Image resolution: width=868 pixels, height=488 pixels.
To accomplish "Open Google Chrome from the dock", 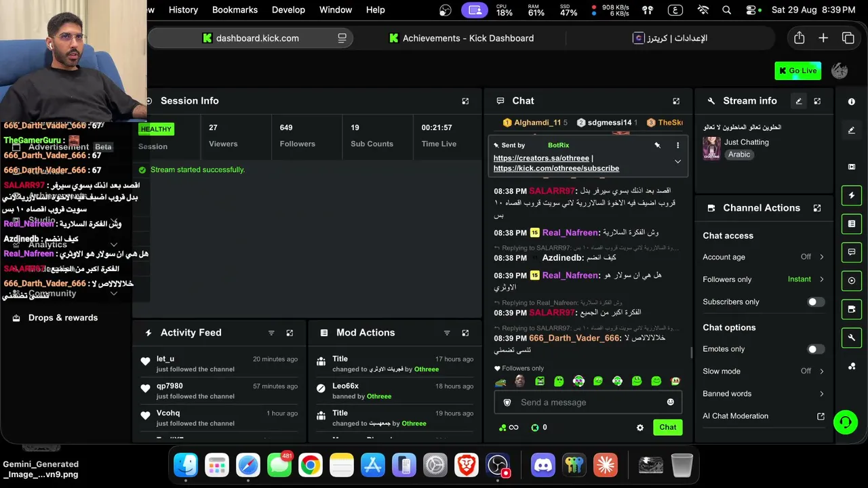I will (311, 466).
